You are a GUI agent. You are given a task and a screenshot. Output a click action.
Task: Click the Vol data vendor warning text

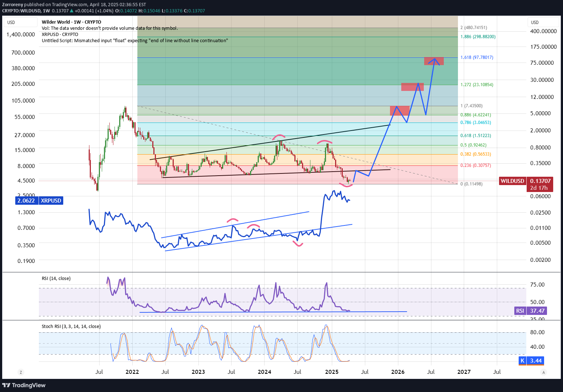tap(110, 28)
